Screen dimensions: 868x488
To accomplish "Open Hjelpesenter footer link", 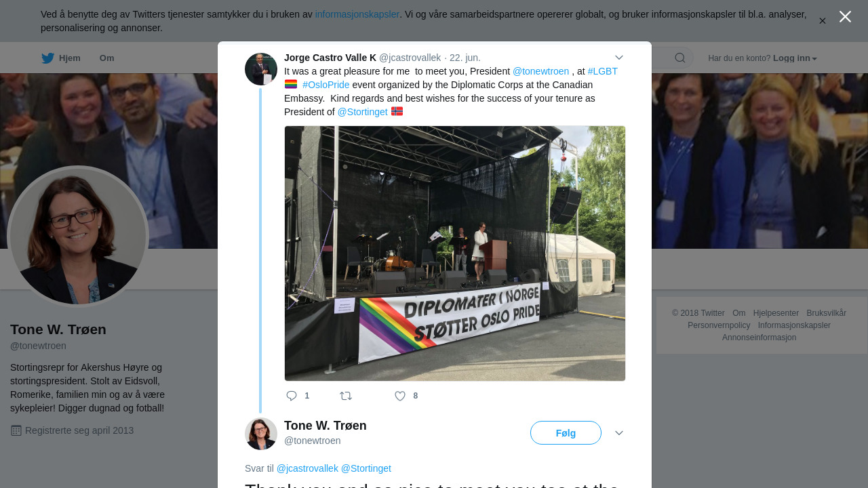I will click(x=776, y=313).
